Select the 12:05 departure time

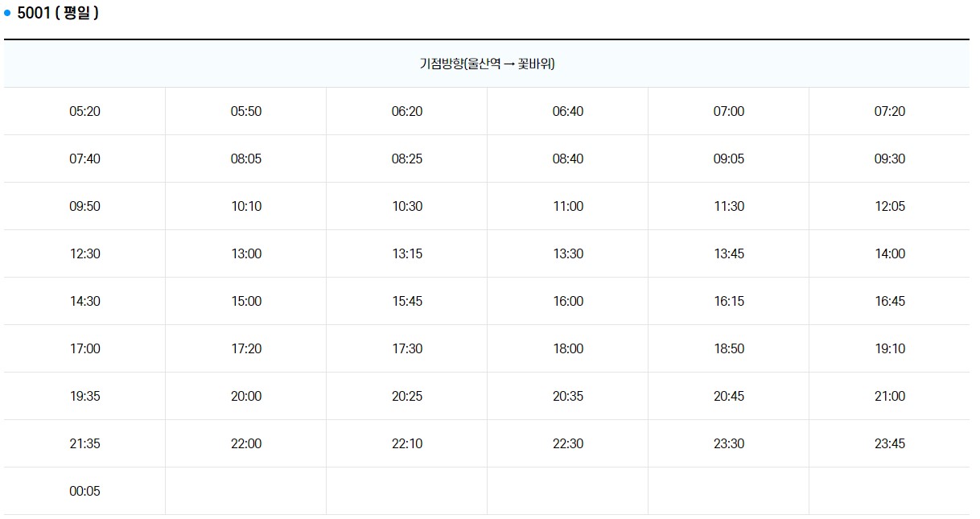[x=889, y=206]
